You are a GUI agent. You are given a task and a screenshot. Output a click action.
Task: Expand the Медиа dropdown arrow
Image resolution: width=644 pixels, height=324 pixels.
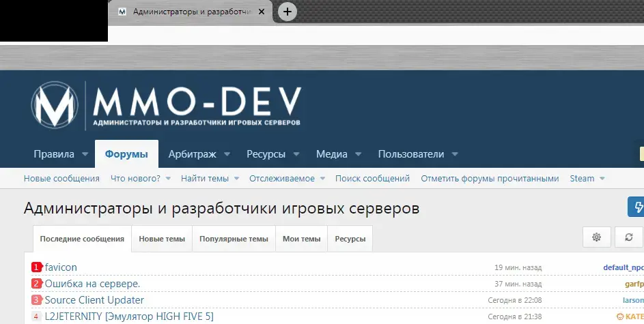[x=358, y=154]
